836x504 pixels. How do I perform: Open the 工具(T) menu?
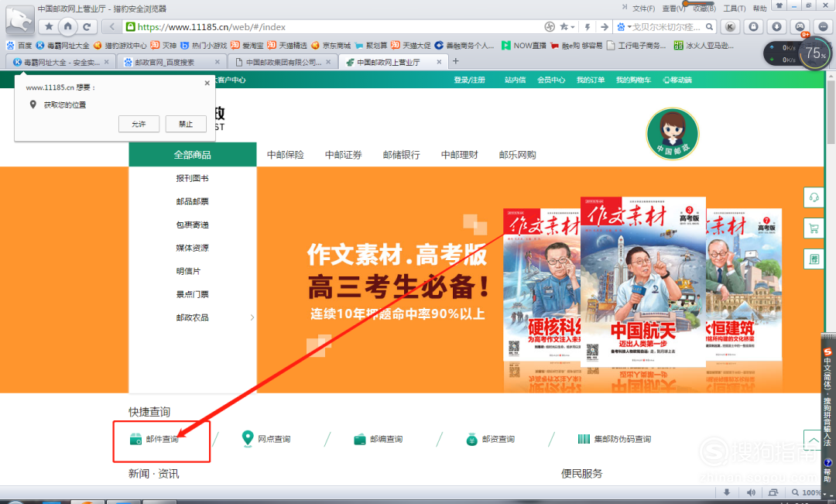click(734, 8)
